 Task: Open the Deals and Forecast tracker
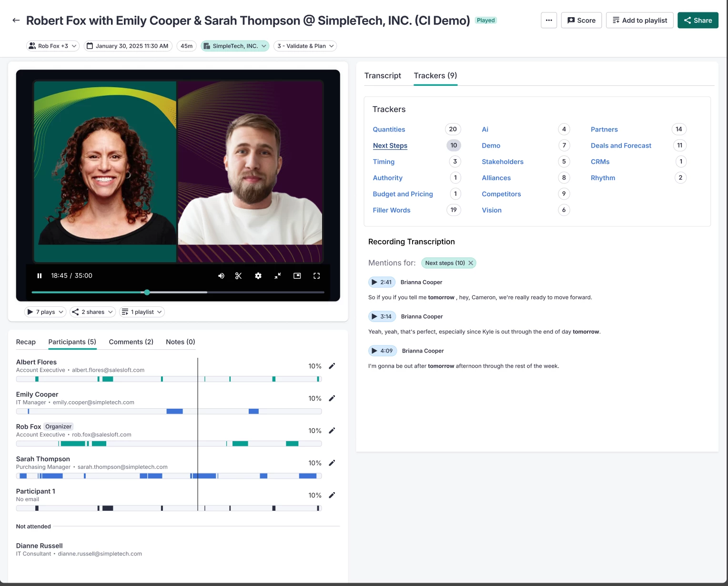(621, 146)
